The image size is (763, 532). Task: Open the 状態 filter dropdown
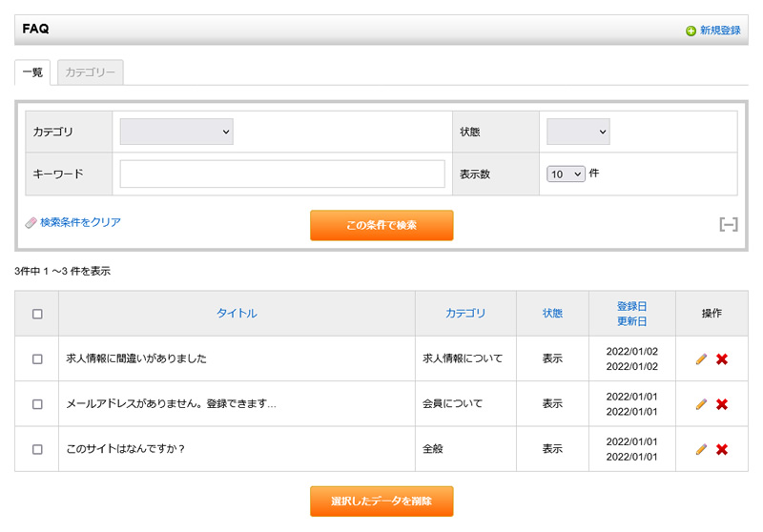point(578,132)
